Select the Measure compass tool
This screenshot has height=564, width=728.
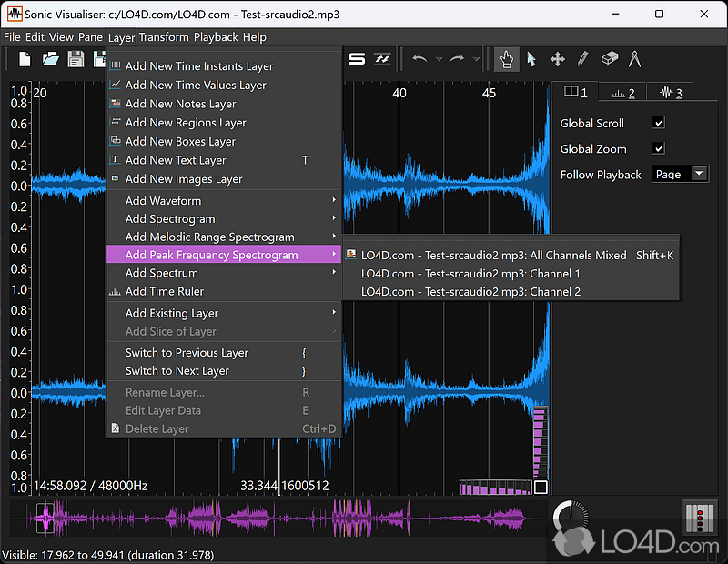pos(634,59)
